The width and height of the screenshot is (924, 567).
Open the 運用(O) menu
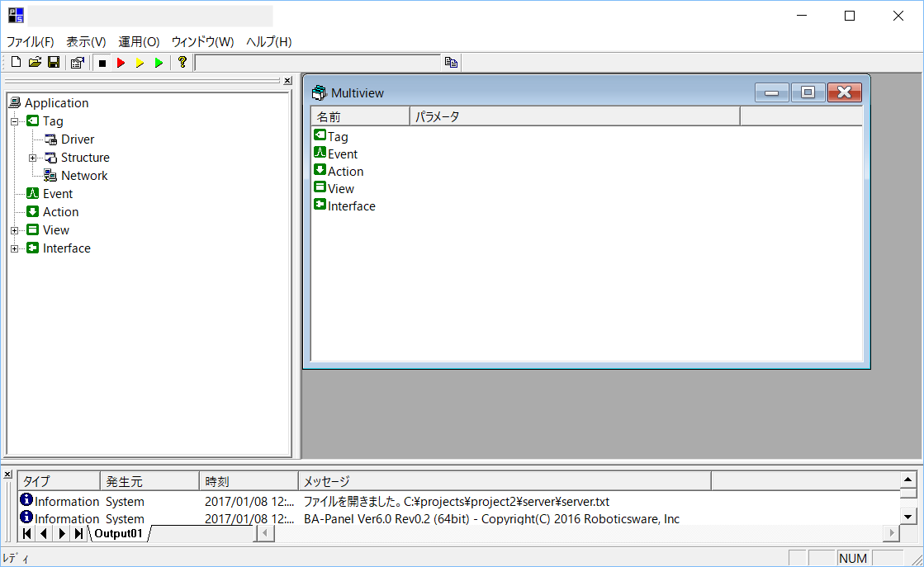tap(139, 42)
